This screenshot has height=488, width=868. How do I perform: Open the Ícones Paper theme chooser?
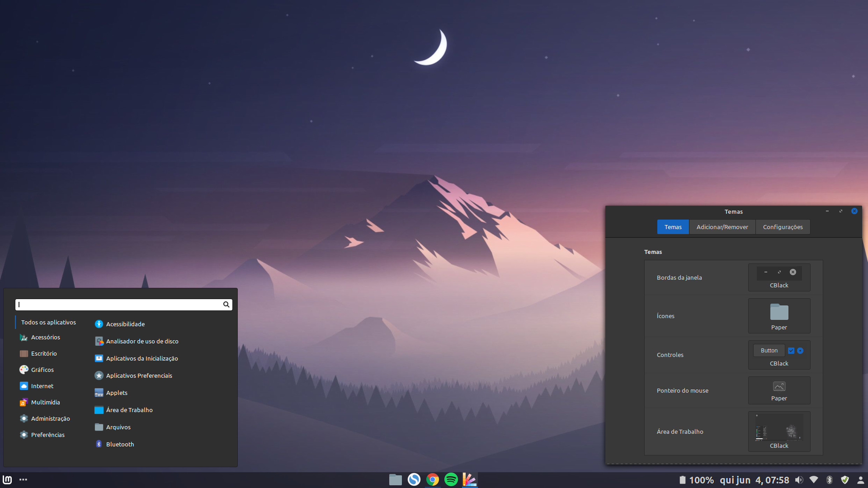pyautogui.click(x=779, y=316)
